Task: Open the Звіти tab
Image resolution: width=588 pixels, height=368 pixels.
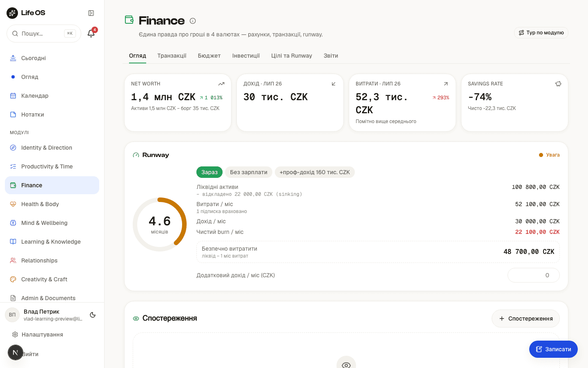Action: pyautogui.click(x=331, y=56)
